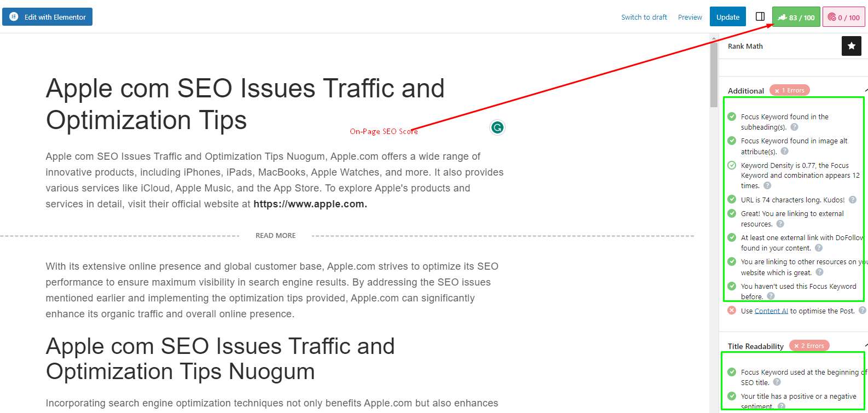The width and height of the screenshot is (868, 413).
Task: Click 'Keyword Density is 0.77' result text
Action: [x=800, y=176]
